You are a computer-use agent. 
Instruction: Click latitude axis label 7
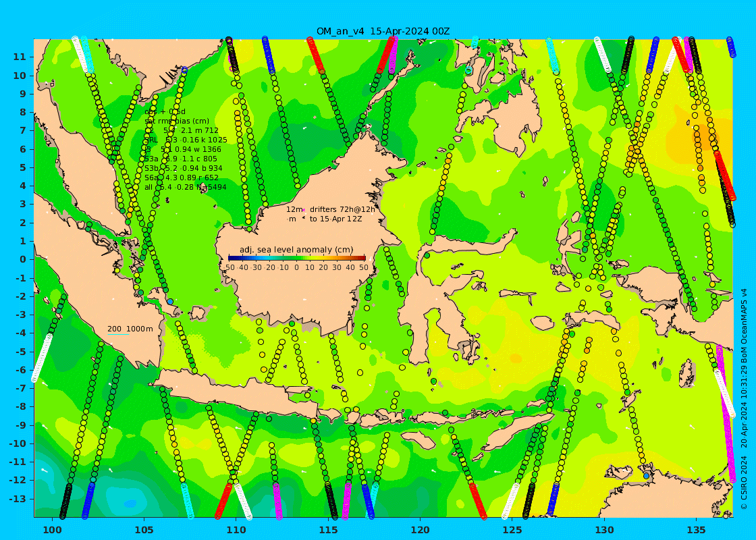23,130
